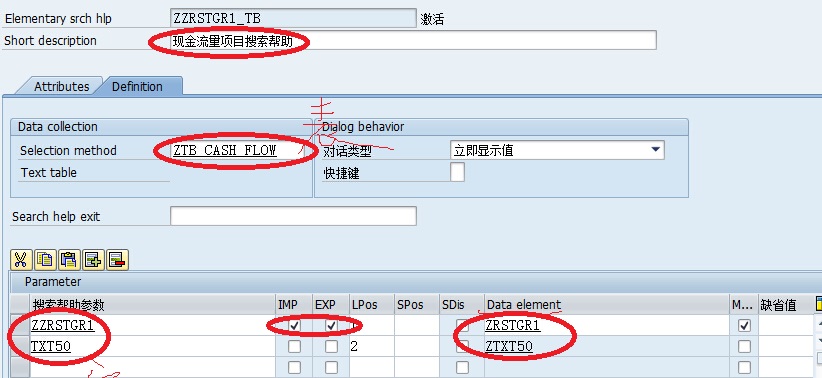Toggle EXP checkbox for ZZRSTGR1 row
The image size is (822, 378).
331,326
